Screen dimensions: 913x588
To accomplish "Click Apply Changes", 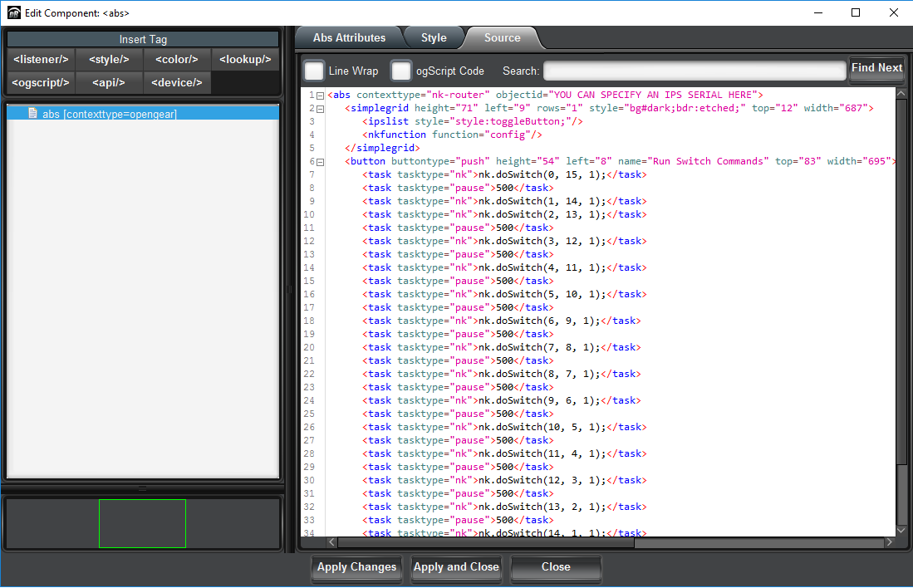I will [x=356, y=567].
